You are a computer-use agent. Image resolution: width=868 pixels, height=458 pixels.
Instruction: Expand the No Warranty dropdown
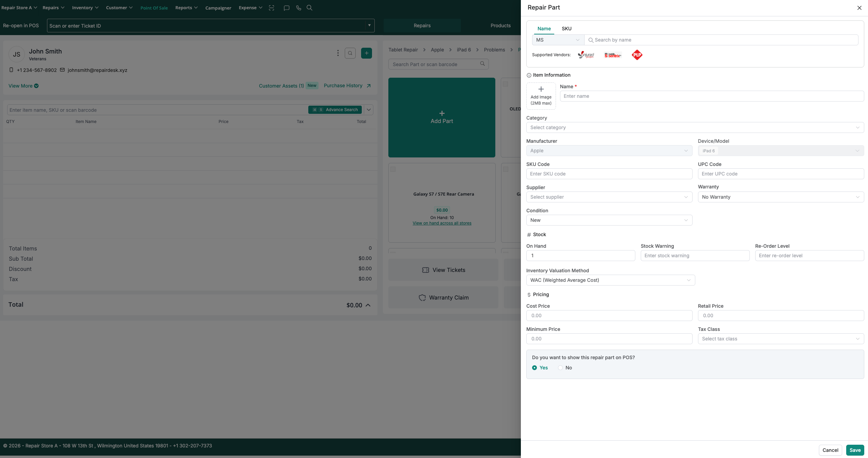point(780,197)
